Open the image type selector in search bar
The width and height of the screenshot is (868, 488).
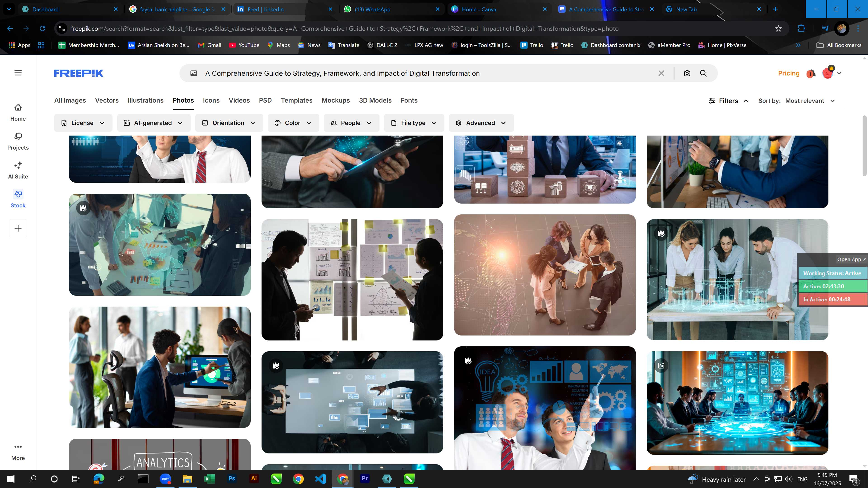194,73
